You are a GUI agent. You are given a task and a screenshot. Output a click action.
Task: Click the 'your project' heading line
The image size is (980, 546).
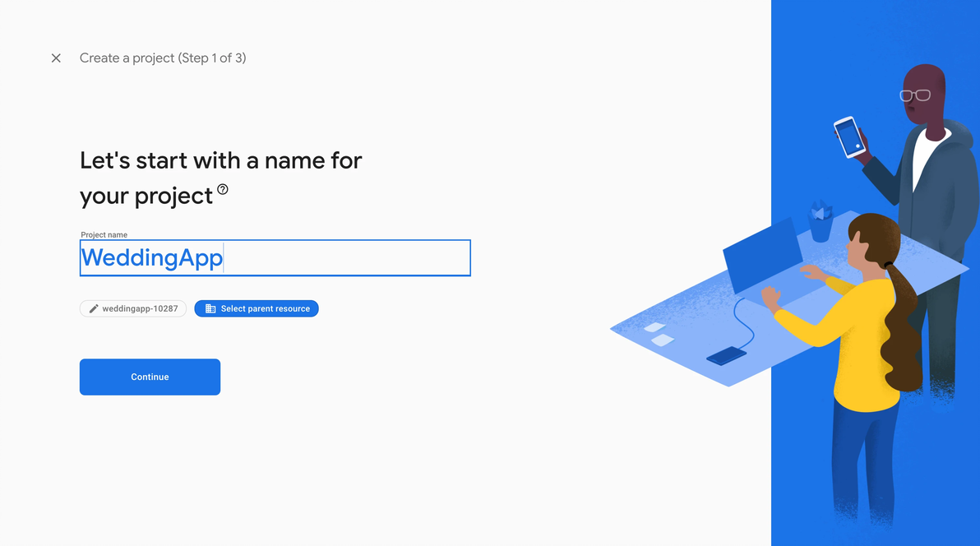[146, 196]
